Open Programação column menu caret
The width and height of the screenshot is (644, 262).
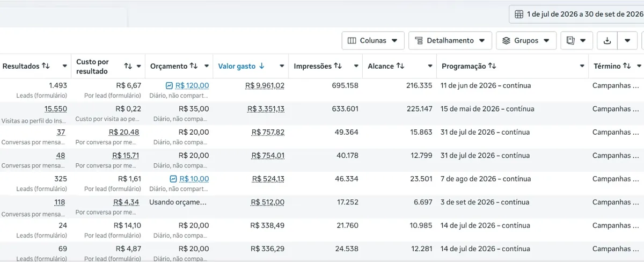click(582, 66)
